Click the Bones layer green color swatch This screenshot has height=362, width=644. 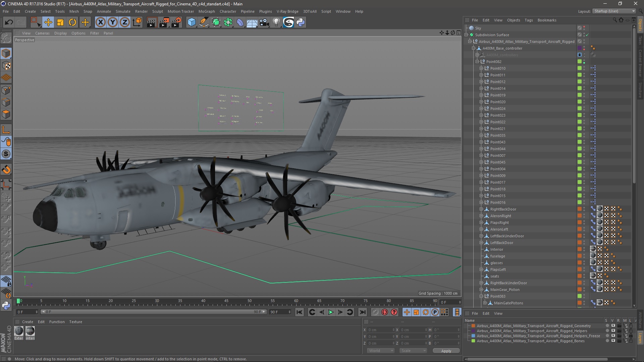coord(473,341)
